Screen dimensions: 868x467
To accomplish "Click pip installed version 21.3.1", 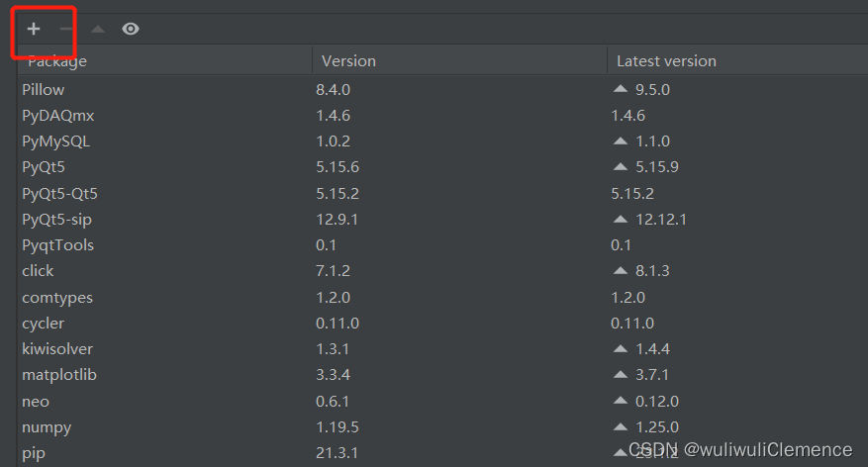I will pyautogui.click(x=338, y=453).
